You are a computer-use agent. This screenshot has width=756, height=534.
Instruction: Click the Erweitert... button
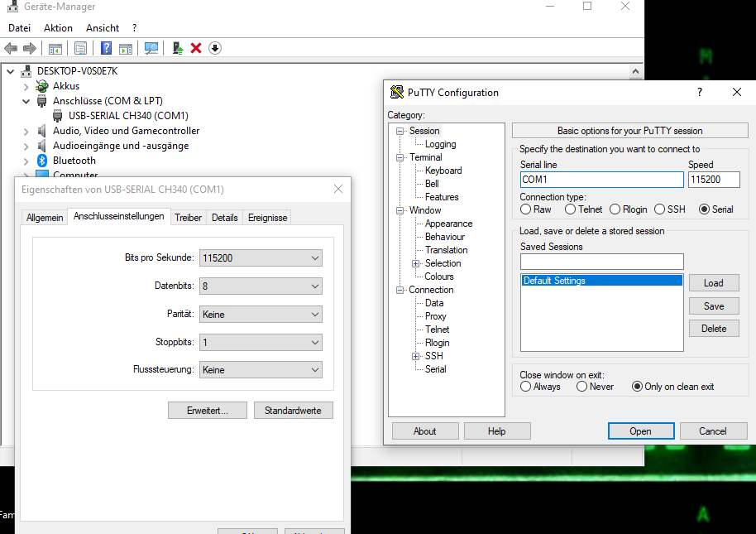[x=208, y=411]
